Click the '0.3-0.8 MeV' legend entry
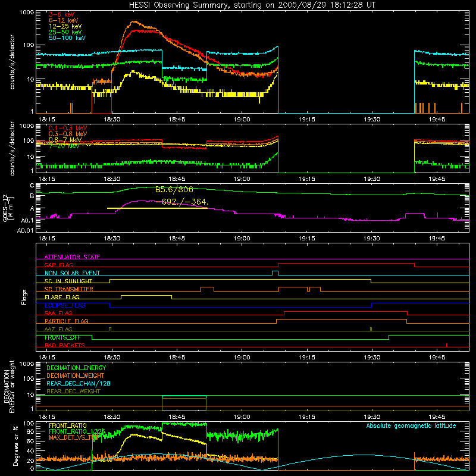Image resolution: width=476 pixels, height=476 pixels. point(67,134)
